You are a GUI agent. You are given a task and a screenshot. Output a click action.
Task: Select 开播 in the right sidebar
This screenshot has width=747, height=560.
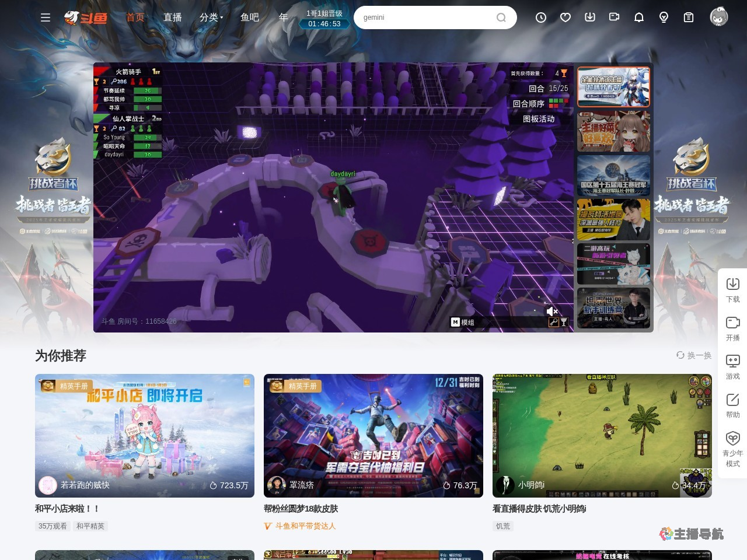coord(733,328)
